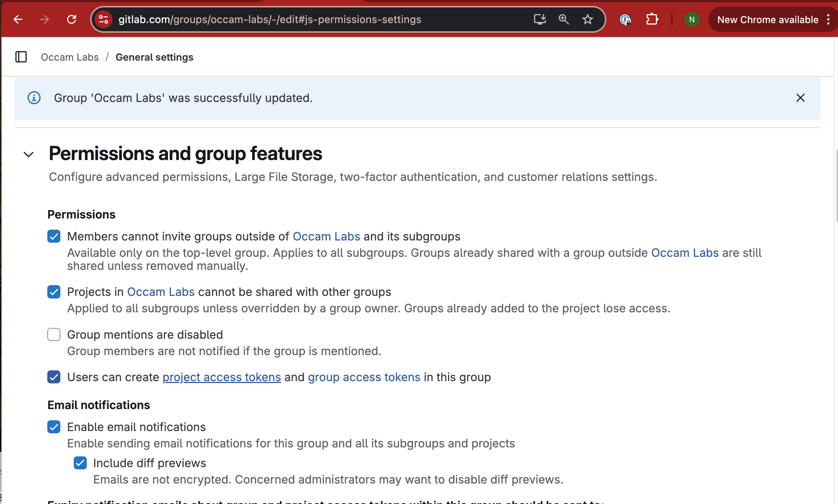Open the project access tokens link
The height and width of the screenshot is (504, 838).
[x=221, y=377]
